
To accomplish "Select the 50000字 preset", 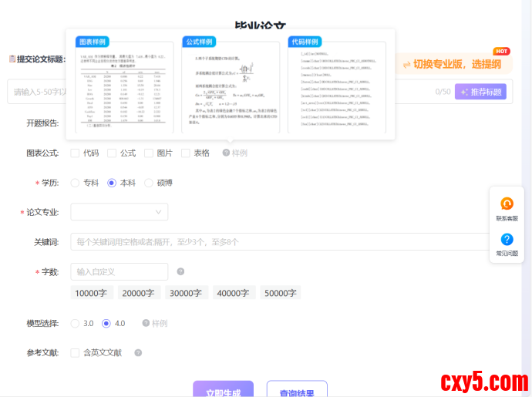I will click(x=280, y=293).
